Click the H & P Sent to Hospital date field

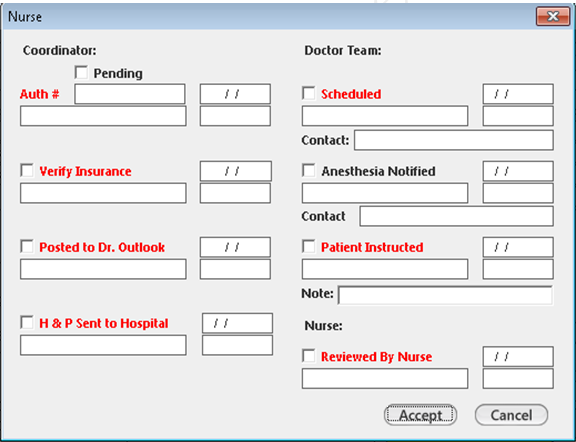(237, 323)
